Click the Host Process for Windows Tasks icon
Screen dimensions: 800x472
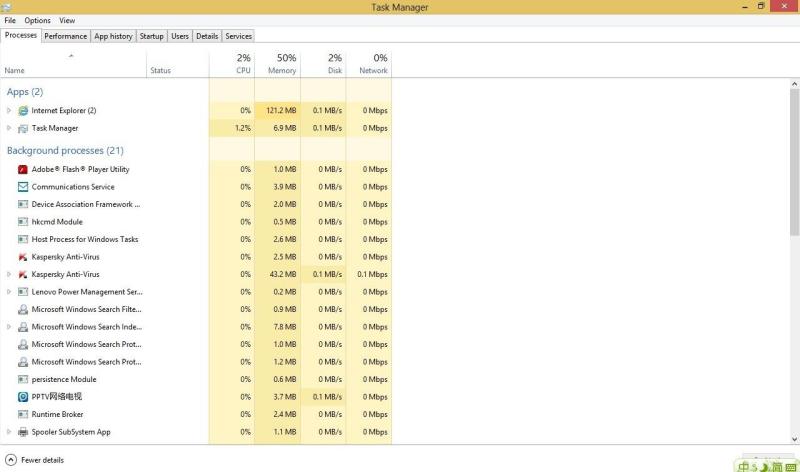[x=23, y=239]
